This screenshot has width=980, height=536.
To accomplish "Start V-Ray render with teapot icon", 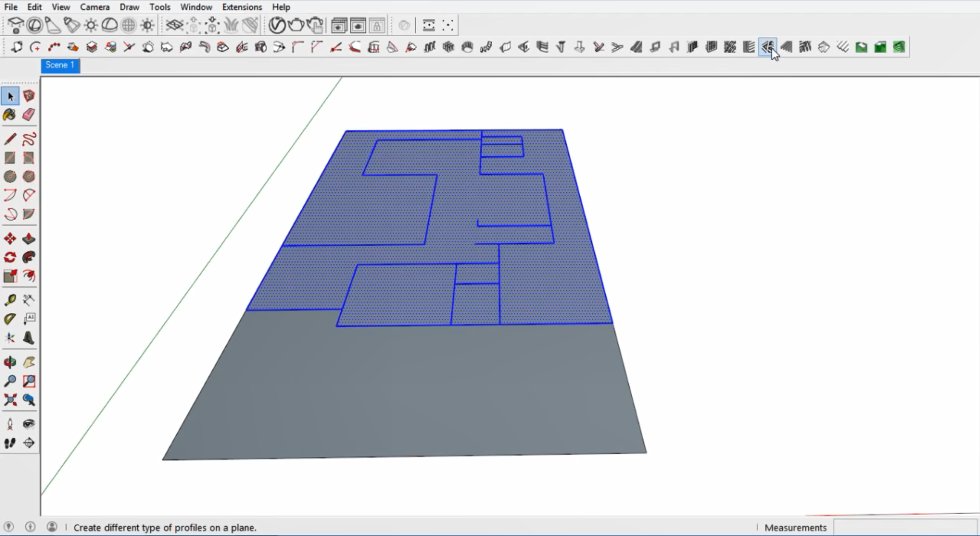I will pos(296,25).
